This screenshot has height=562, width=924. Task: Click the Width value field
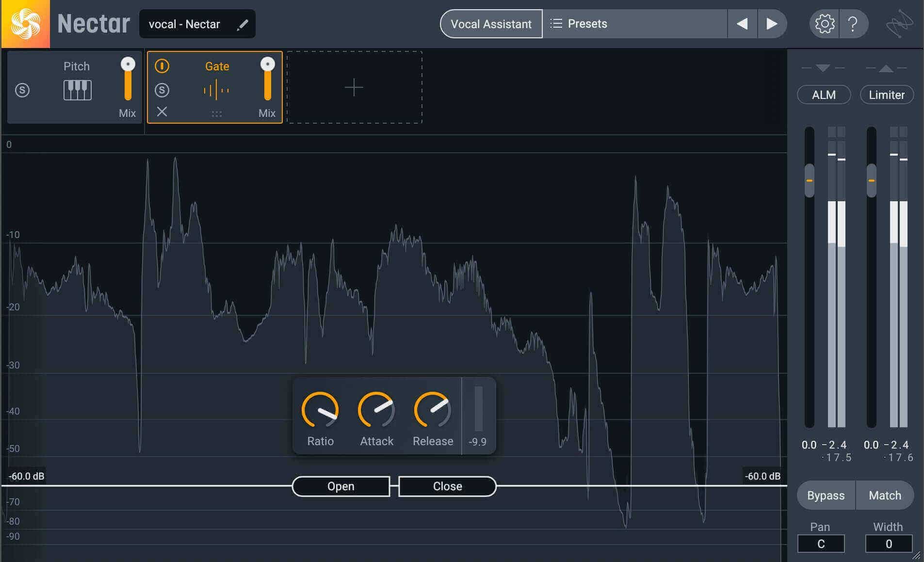click(889, 544)
